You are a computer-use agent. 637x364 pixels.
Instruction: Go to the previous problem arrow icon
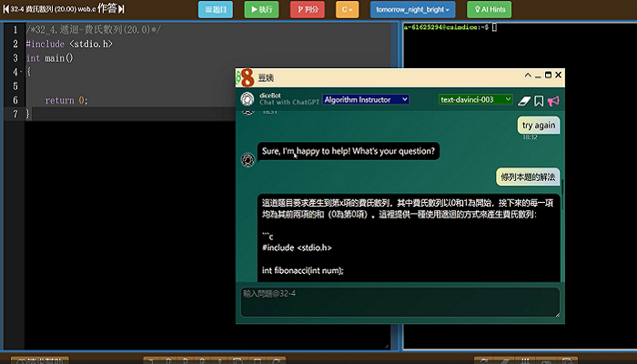click(5, 9)
